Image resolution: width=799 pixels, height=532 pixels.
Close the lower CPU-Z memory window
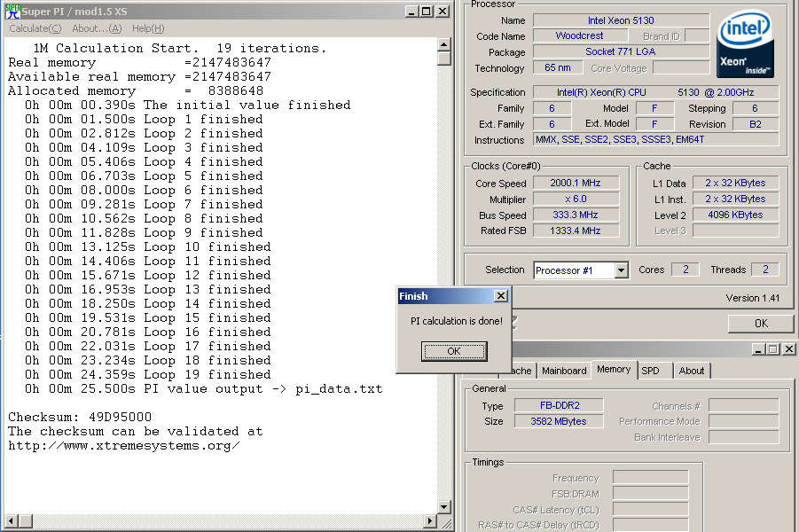(789, 349)
